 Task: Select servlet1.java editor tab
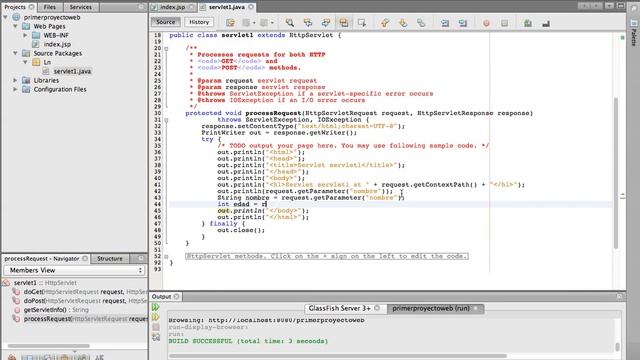click(227, 7)
